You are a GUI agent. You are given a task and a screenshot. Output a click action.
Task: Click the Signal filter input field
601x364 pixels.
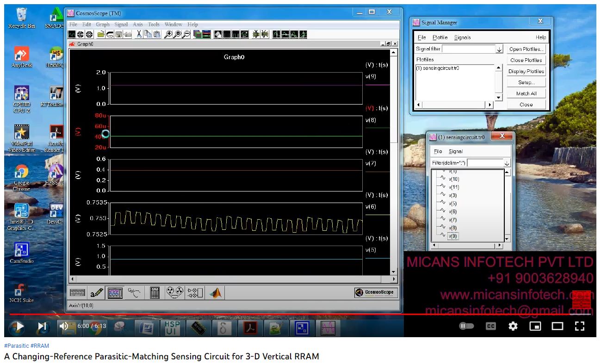[469, 49]
